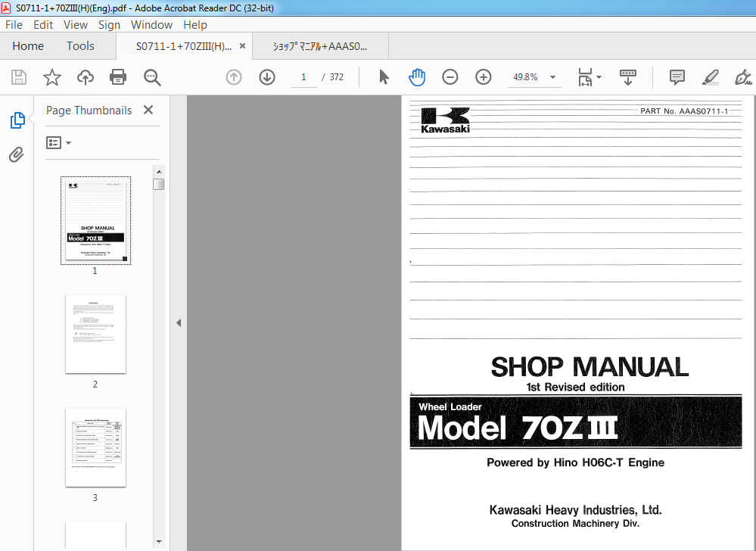The width and height of the screenshot is (756, 551).
Task: Click 'Construction Machinery Div.' text
Action: [575, 524]
